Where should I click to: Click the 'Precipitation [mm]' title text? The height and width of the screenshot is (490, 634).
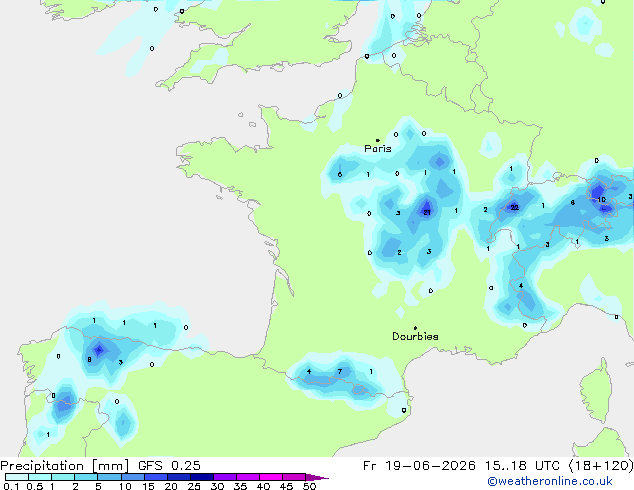[x=65, y=466]
